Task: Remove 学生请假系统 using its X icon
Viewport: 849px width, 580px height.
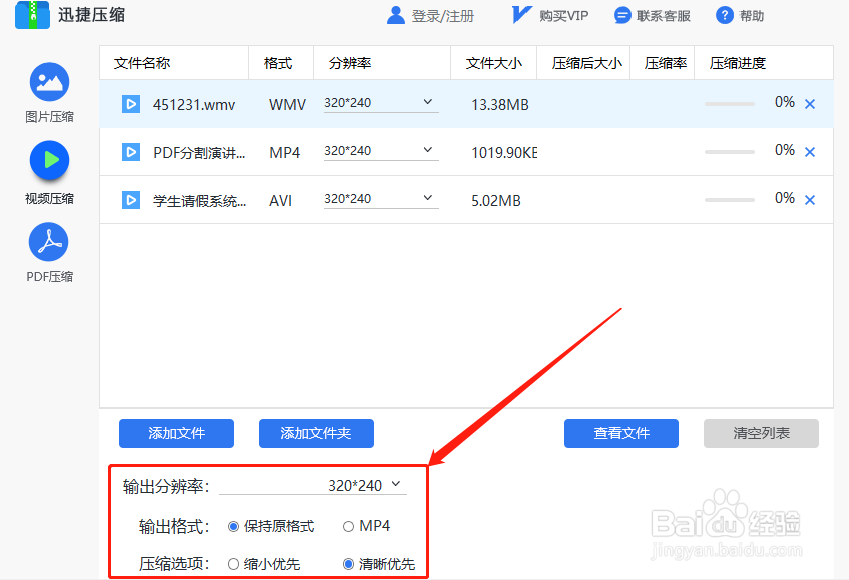Action: click(810, 199)
